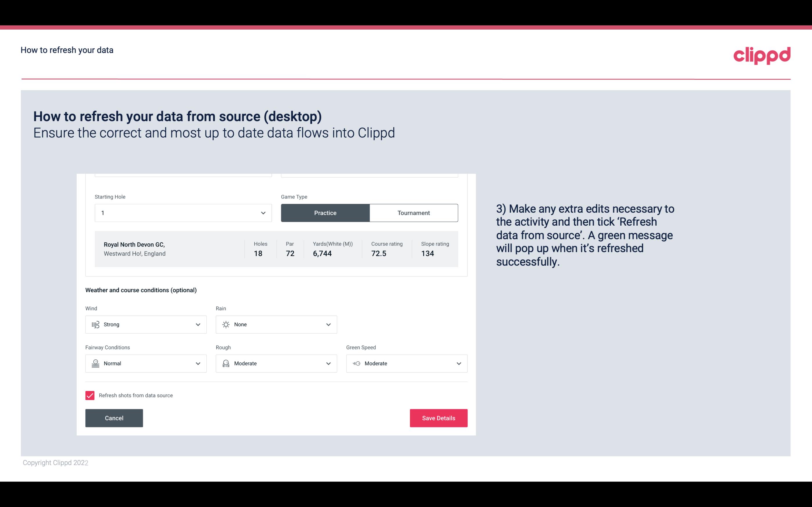Viewport: 812px width, 507px height.
Task: Enable Refresh shots from data source checkbox
Action: (89, 395)
